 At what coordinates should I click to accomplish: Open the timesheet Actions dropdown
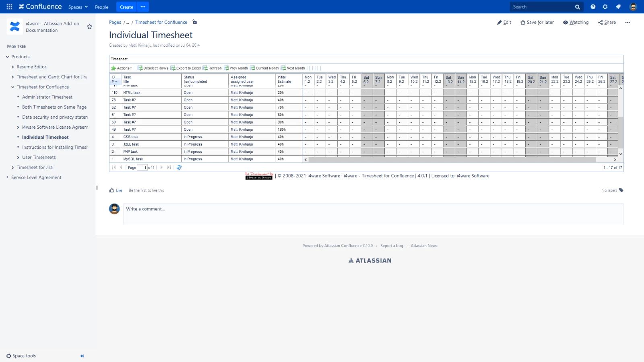tap(122, 68)
